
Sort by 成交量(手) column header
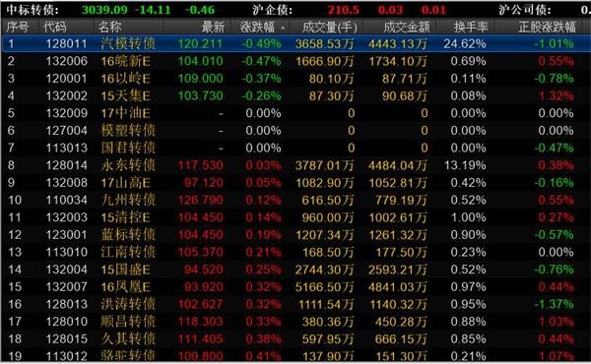tap(329, 27)
